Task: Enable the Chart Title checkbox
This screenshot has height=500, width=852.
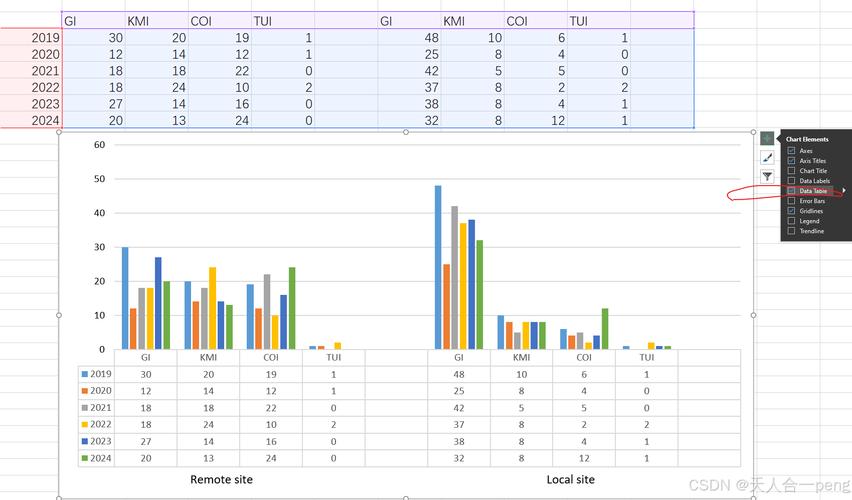Action: click(792, 171)
